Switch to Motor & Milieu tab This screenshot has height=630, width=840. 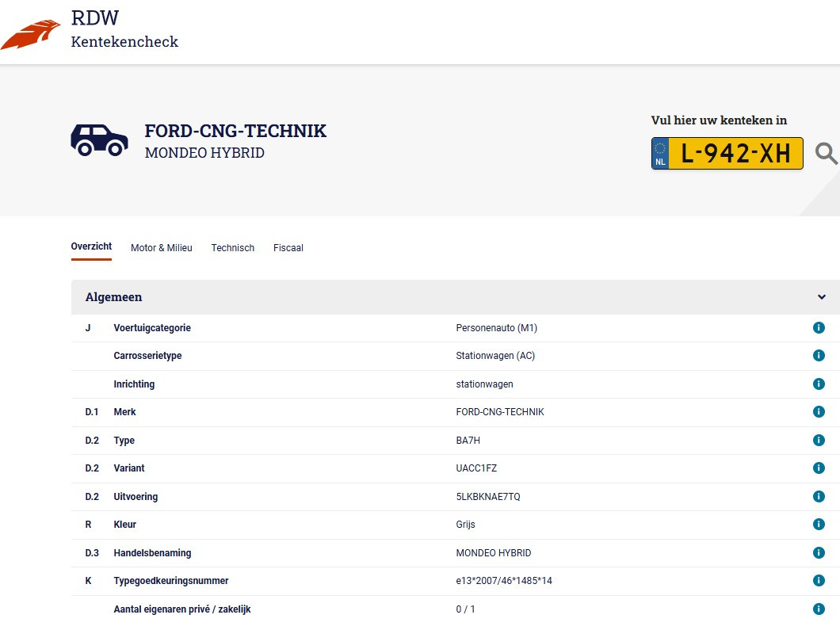coord(161,248)
